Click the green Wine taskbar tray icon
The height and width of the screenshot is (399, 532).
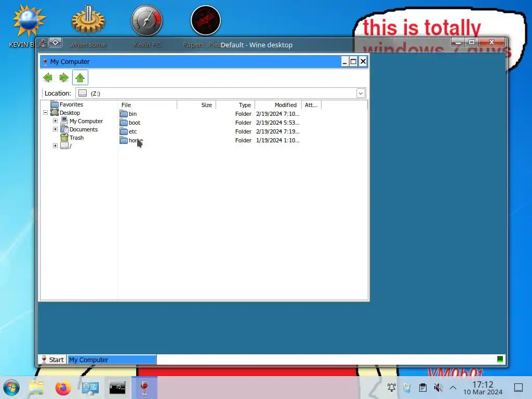[500, 360]
